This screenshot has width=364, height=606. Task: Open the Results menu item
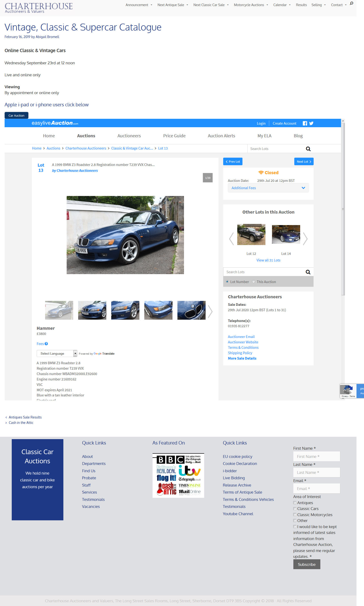301,5
